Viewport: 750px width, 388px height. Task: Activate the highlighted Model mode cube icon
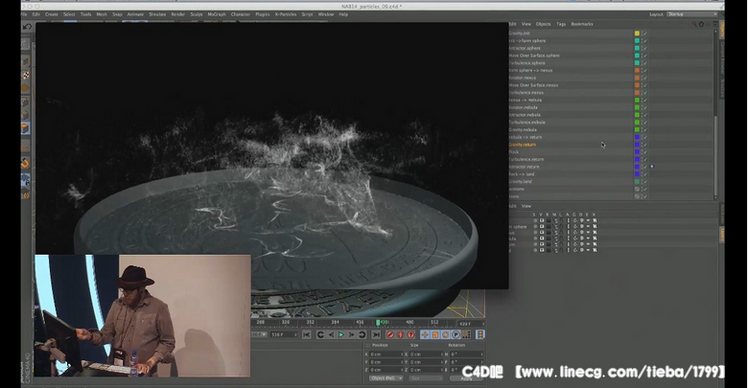click(26, 128)
